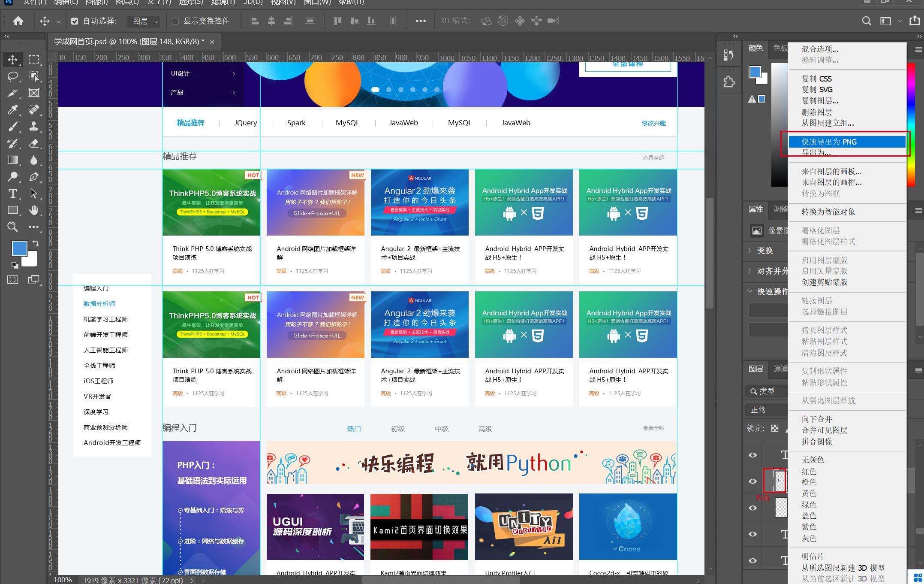
Task: Select the Pen tool
Action: tap(34, 176)
